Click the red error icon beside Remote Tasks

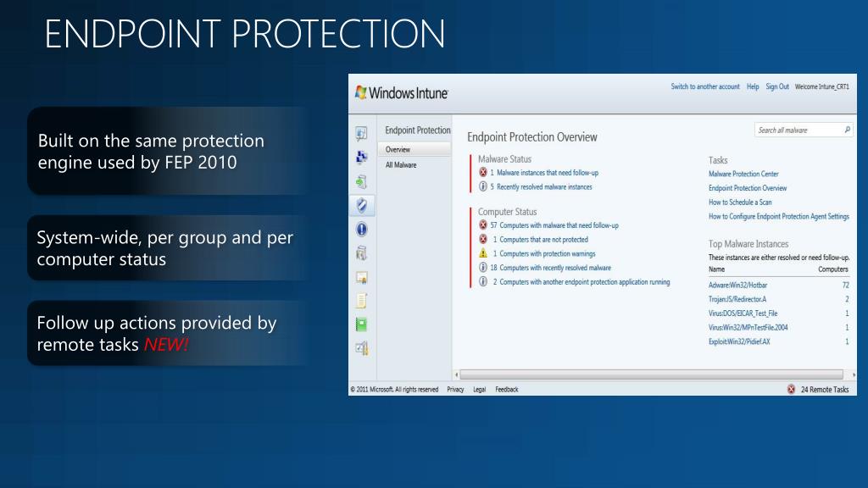click(791, 390)
